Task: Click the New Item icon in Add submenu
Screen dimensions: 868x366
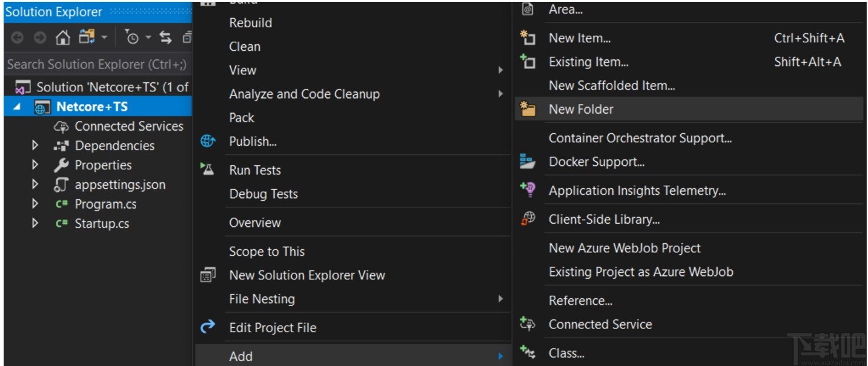Action: 528,38
